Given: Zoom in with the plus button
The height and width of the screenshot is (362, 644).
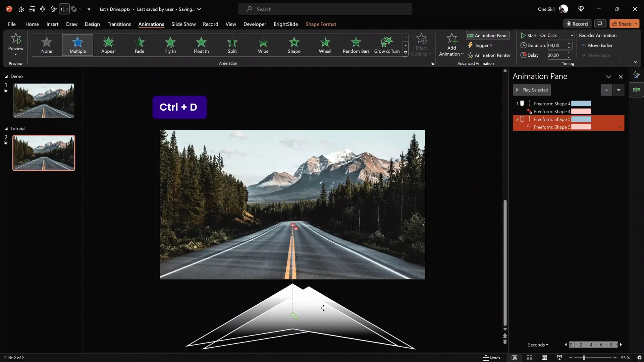Looking at the screenshot, I should (x=615, y=358).
